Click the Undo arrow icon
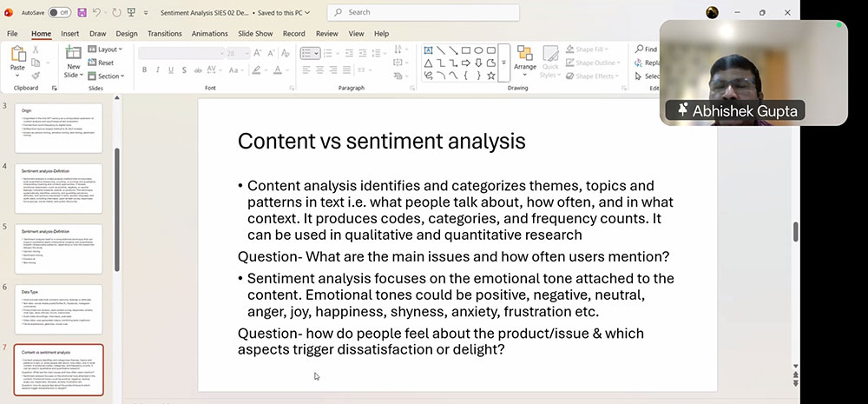The height and width of the screenshot is (404, 868). [x=97, y=13]
